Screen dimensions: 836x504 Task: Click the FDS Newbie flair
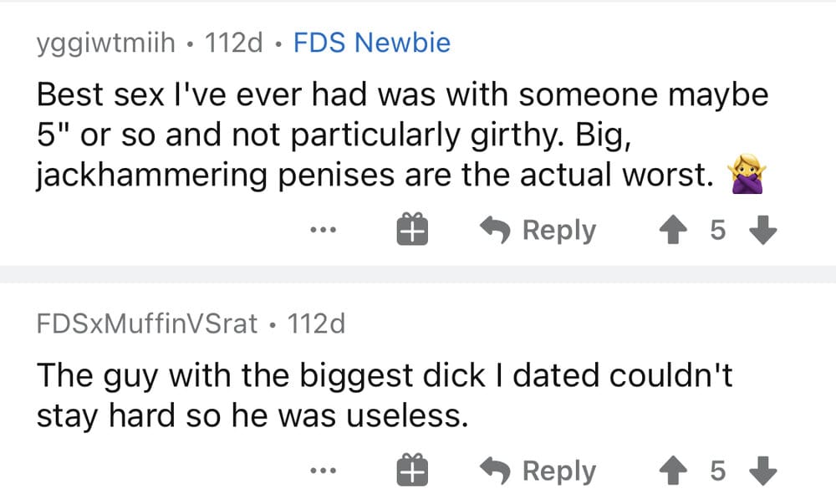(371, 43)
